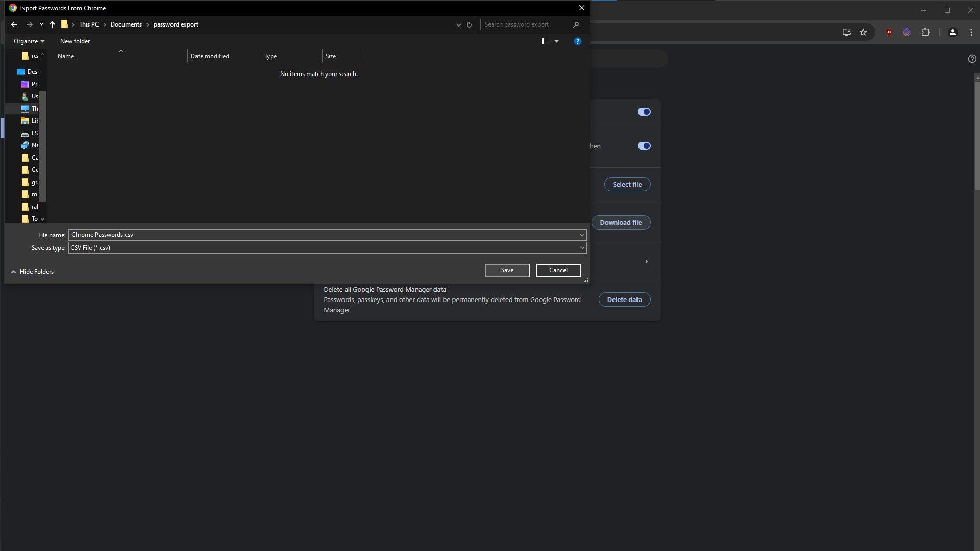Collapse folders with Hide Folders
Screen dimensions: 980x551
(x=32, y=272)
